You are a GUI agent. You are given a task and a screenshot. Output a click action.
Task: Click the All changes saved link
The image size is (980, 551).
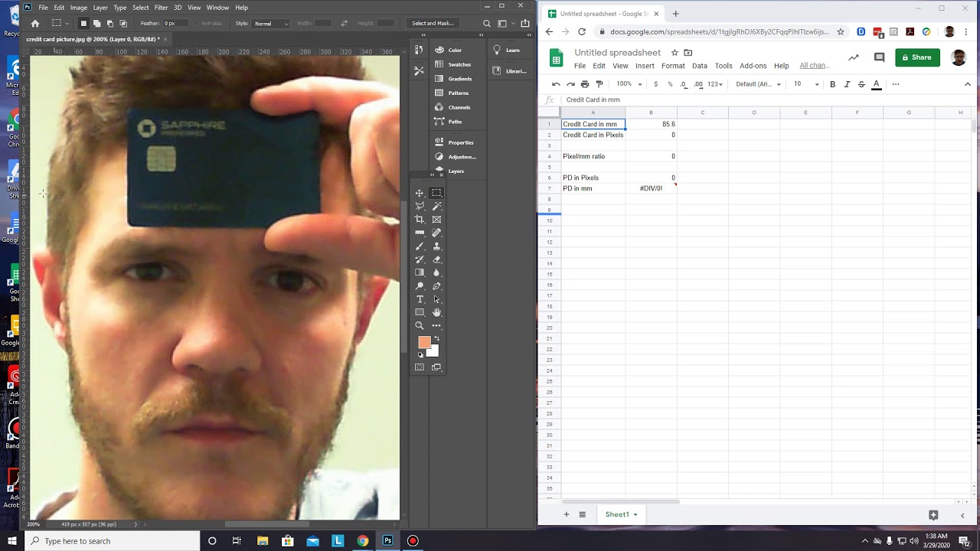[x=813, y=66]
